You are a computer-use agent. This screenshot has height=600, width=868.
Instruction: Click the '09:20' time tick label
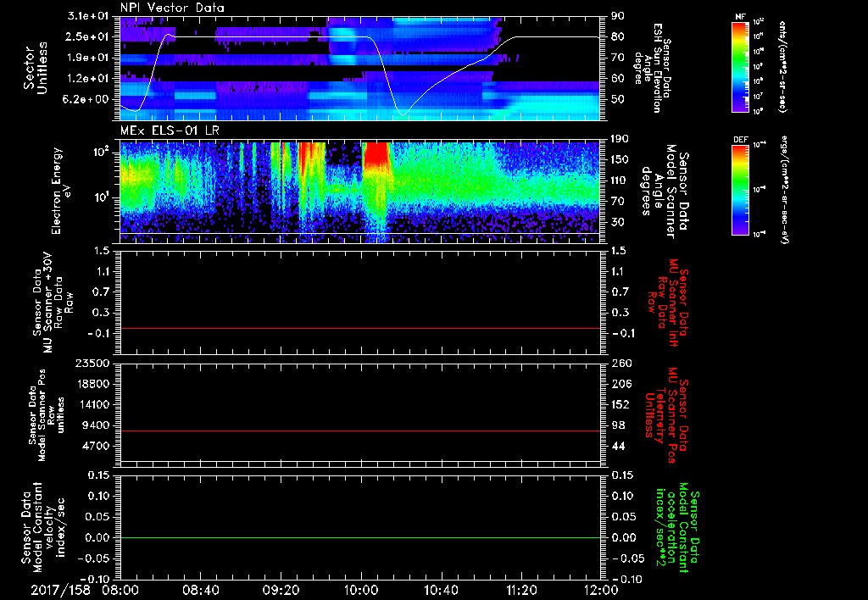(281, 590)
